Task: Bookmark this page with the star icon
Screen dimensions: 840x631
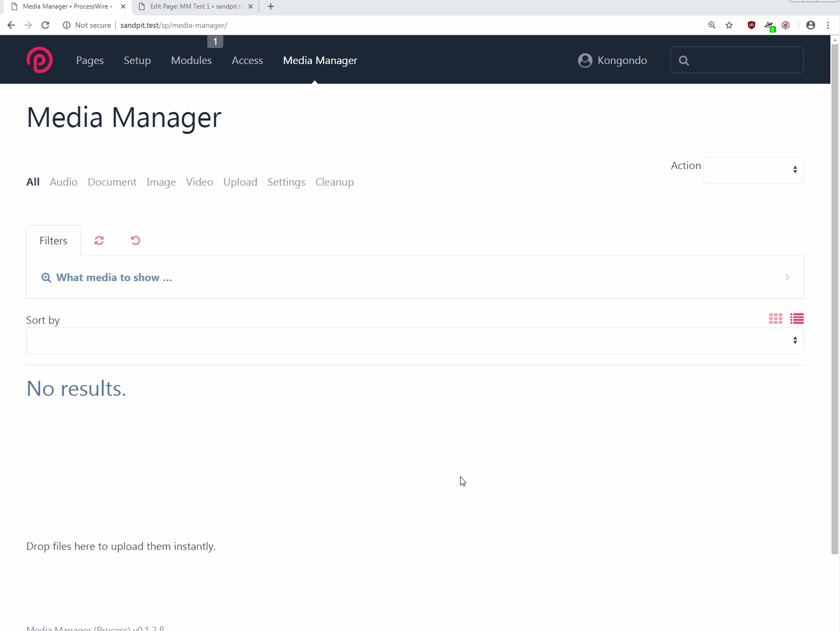Action: click(729, 25)
